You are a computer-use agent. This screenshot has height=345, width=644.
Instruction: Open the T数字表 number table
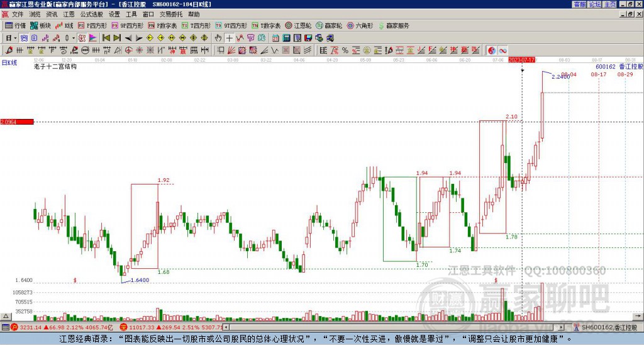266,25
